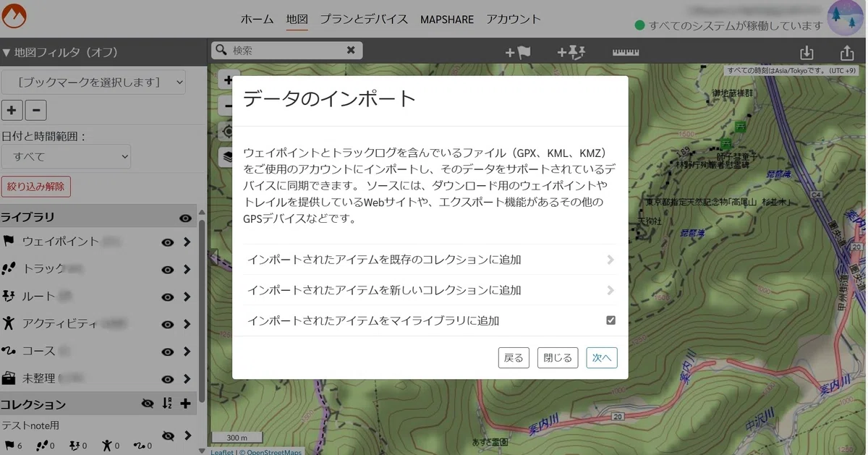The height and width of the screenshot is (455, 868).
Task: Expand the track list chevron
Action: click(x=187, y=270)
